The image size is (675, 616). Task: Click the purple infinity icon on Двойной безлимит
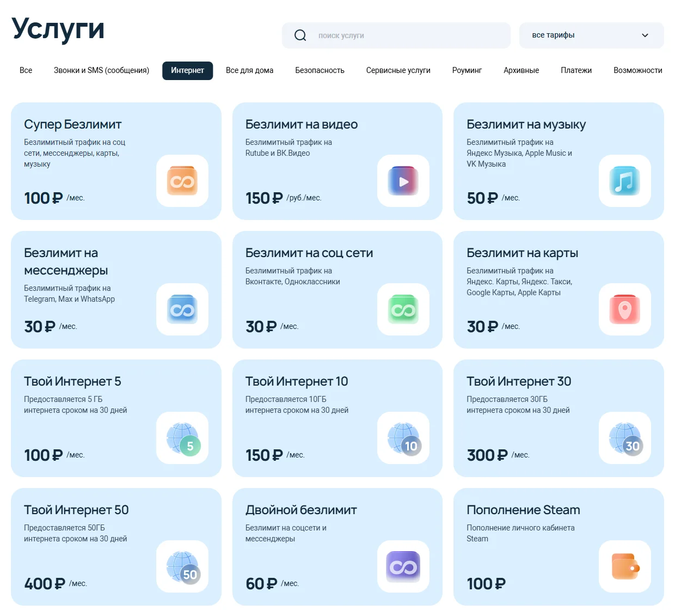(x=403, y=566)
